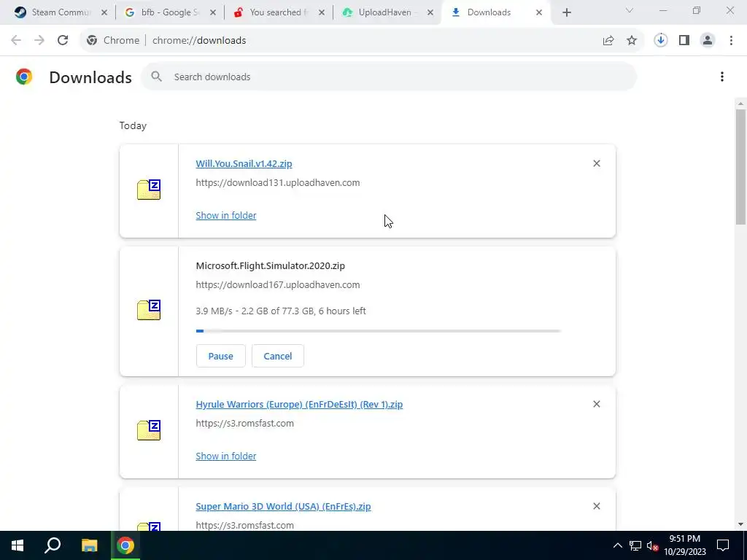Share this page icon
747x560 pixels.
tap(608, 41)
